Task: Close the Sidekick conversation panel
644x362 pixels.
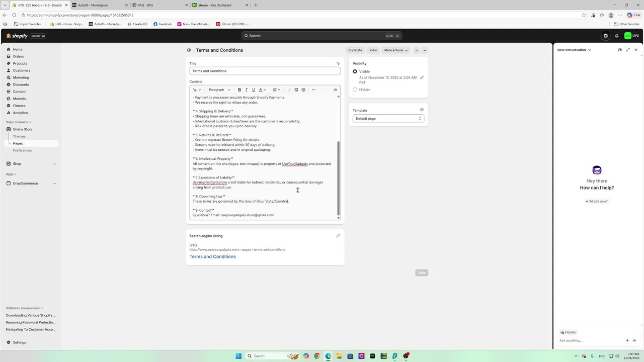Action: 636,50
